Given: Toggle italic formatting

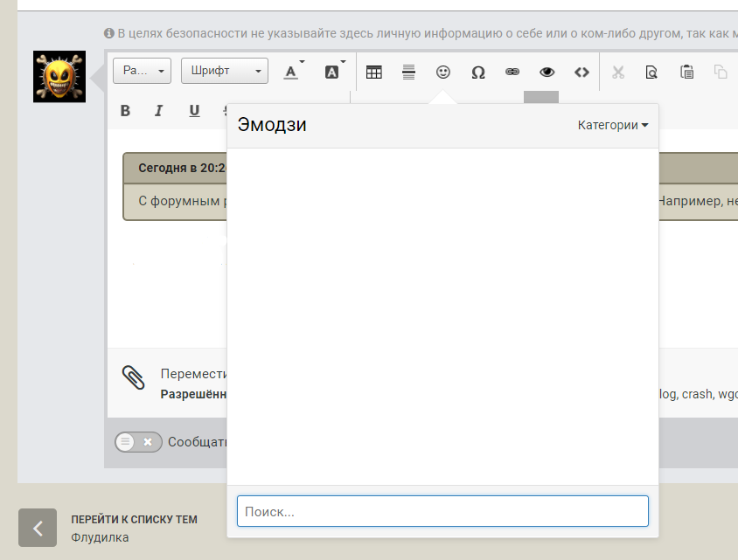Looking at the screenshot, I should point(159,110).
